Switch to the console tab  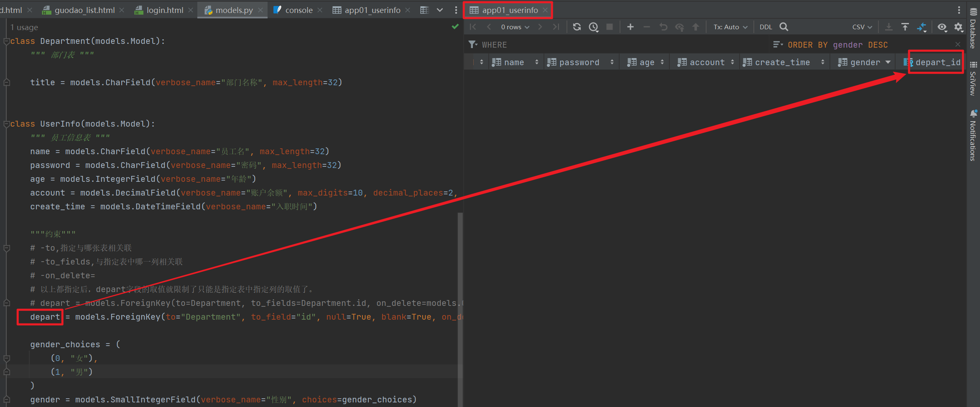(x=299, y=10)
